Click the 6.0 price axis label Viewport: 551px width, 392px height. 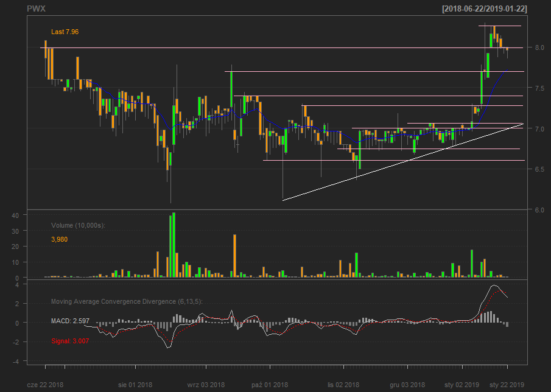(x=540, y=210)
